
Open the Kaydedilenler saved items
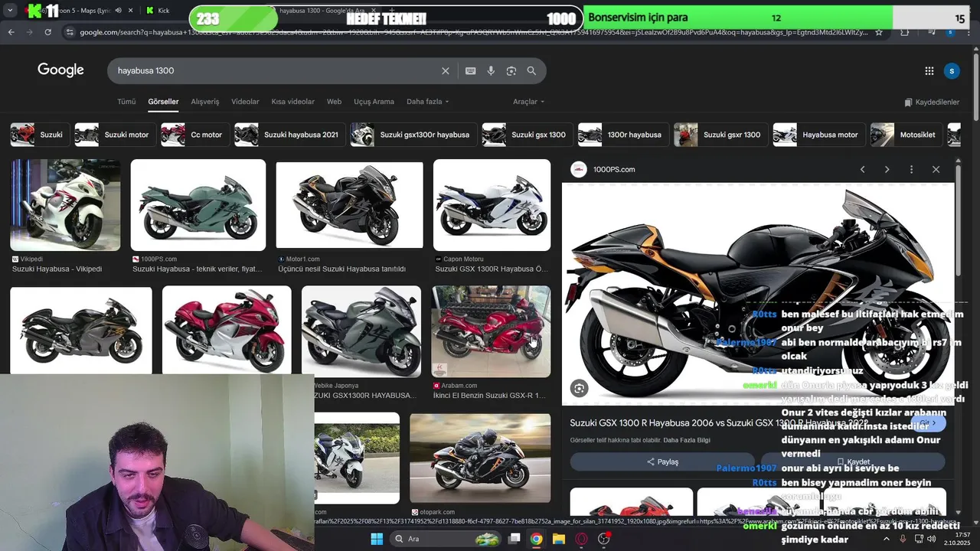coord(932,102)
